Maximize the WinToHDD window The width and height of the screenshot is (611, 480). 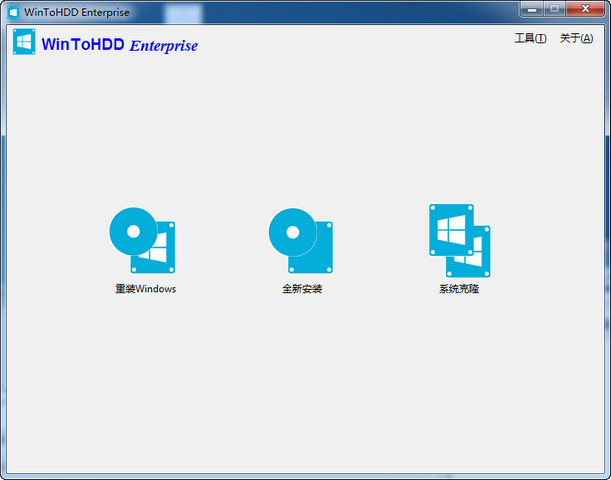tap(554, 9)
